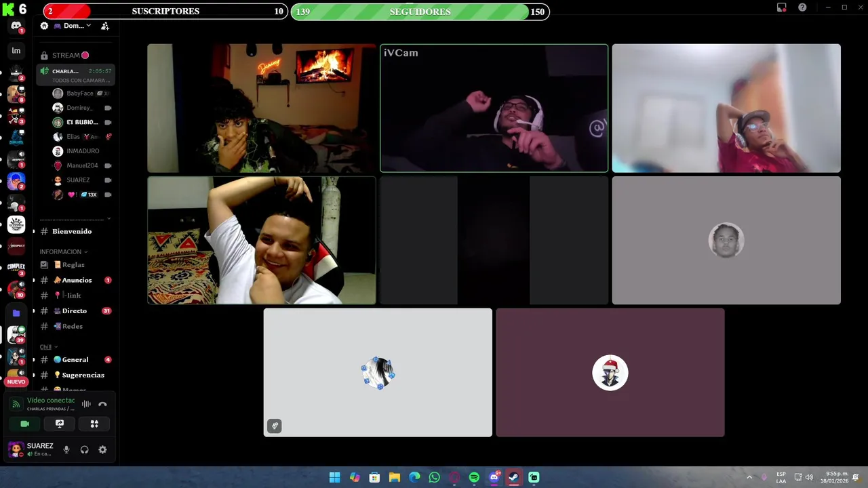Image resolution: width=868 pixels, height=488 pixels.
Task: Open voice connection signal details icon
Action: 16,404
